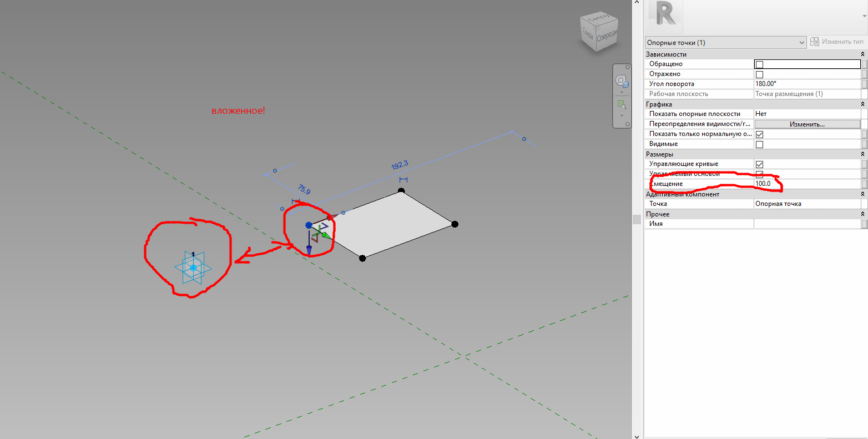Click the green gizmo arrow
This screenshot has height=439, width=868.
[326, 235]
